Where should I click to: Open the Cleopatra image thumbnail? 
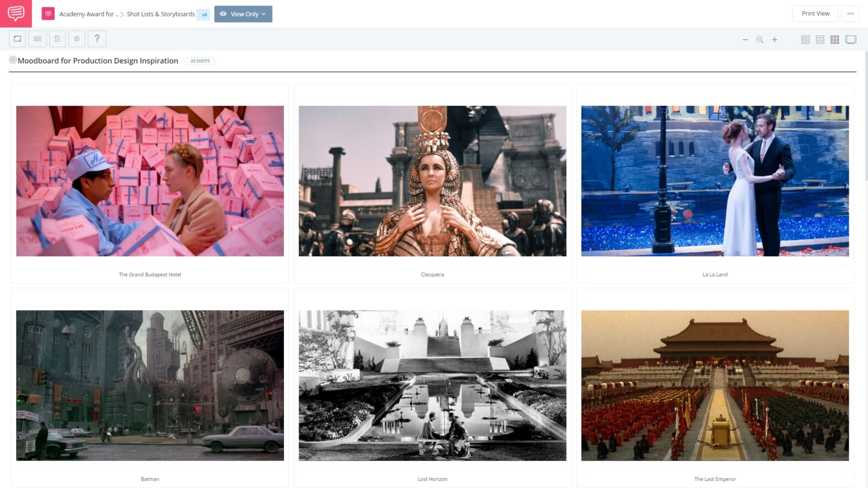432,181
